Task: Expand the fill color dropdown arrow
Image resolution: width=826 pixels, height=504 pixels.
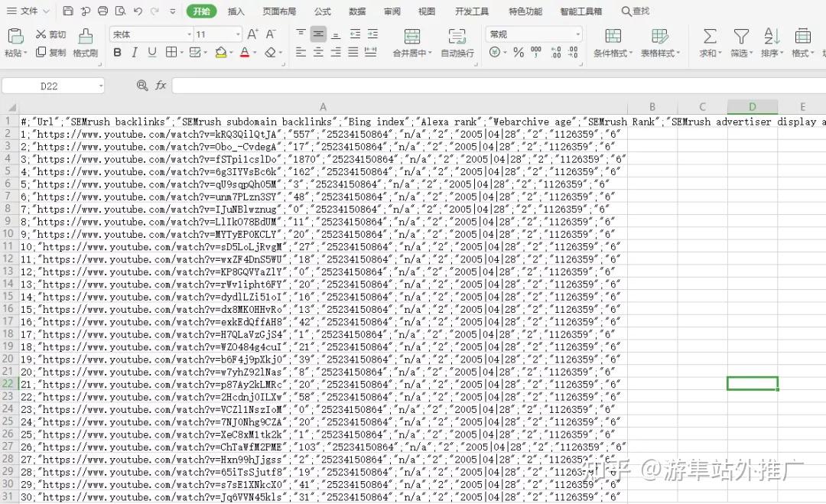Action: (x=231, y=53)
